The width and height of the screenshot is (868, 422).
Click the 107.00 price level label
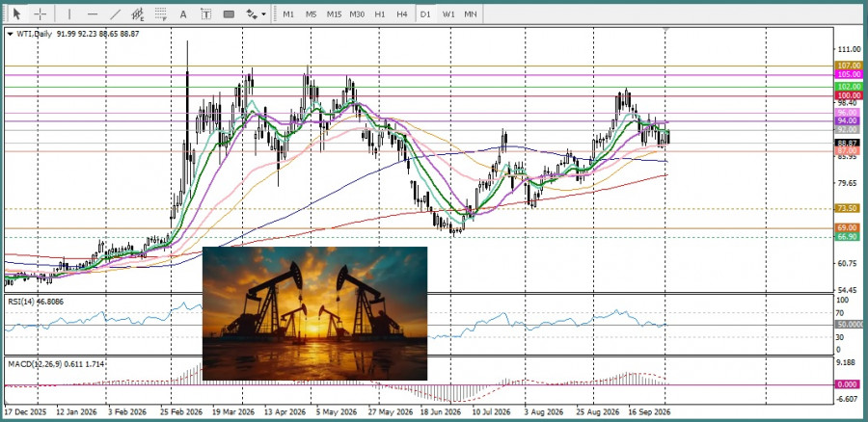click(x=848, y=66)
